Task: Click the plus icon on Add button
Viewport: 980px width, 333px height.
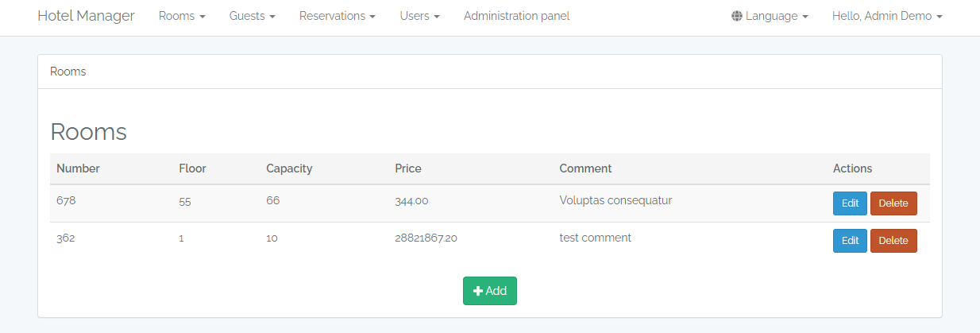Action: (478, 291)
